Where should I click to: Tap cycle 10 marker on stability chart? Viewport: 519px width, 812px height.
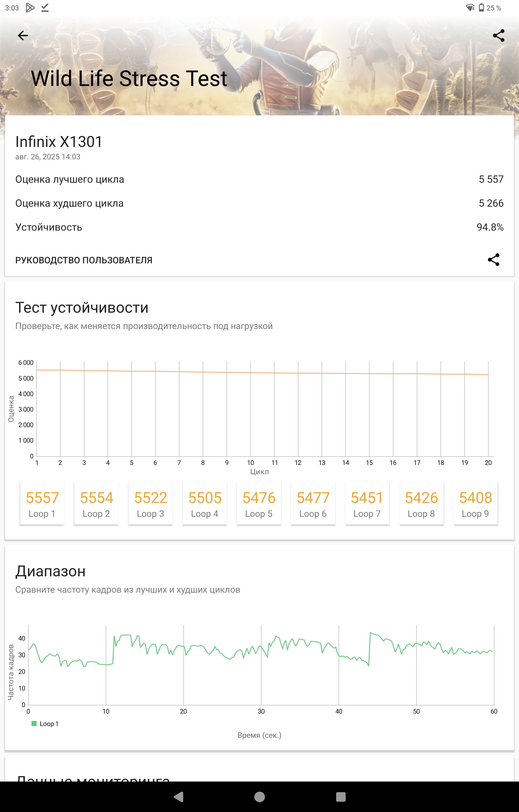(250, 463)
